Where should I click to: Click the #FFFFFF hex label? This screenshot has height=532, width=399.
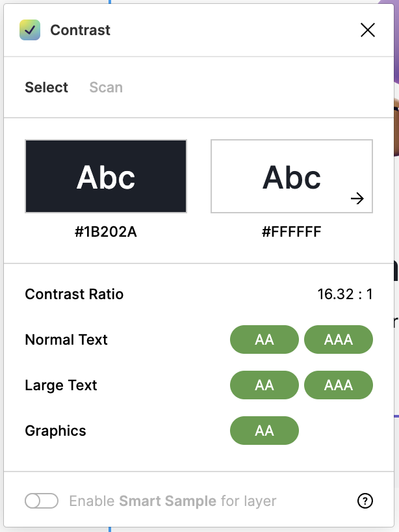point(291,232)
